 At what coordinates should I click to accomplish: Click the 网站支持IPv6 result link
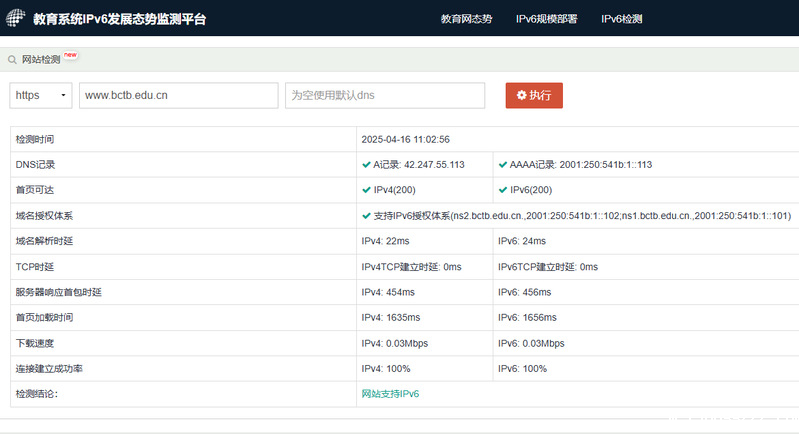(x=390, y=394)
